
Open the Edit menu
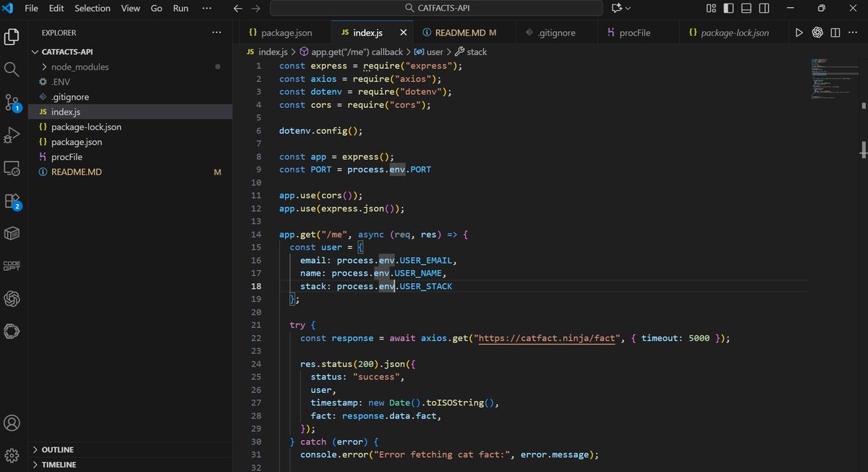click(56, 9)
